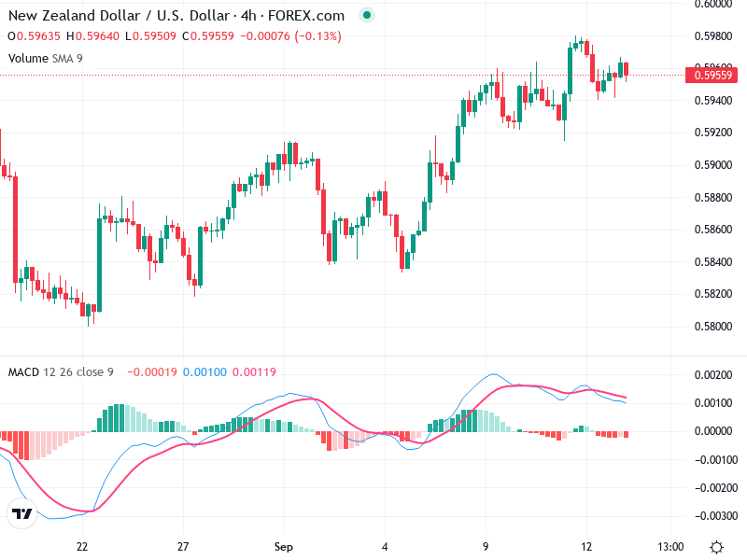The height and width of the screenshot is (560, 747).
Task: Select the Volume SMA 9 indicator label
Action: [45, 59]
